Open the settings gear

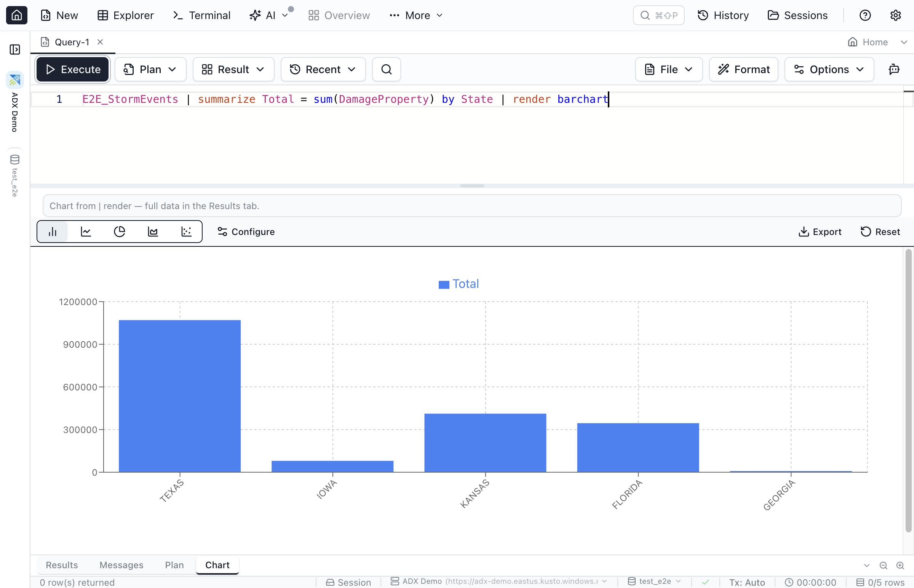click(x=895, y=15)
